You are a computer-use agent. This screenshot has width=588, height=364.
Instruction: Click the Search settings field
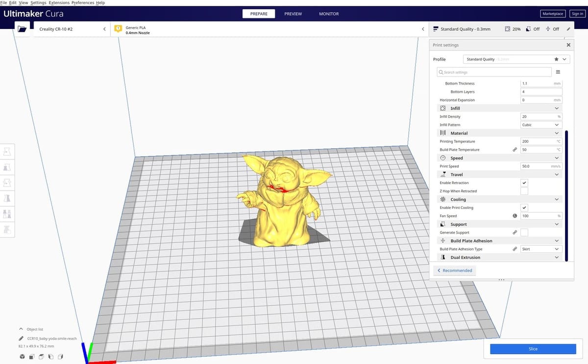click(x=494, y=72)
